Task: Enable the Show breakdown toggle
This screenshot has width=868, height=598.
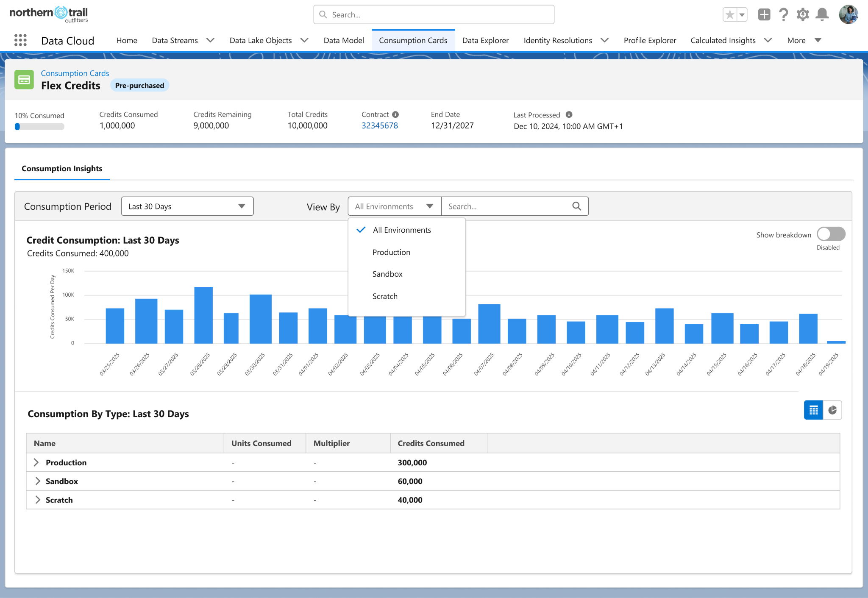Action: pyautogui.click(x=831, y=234)
